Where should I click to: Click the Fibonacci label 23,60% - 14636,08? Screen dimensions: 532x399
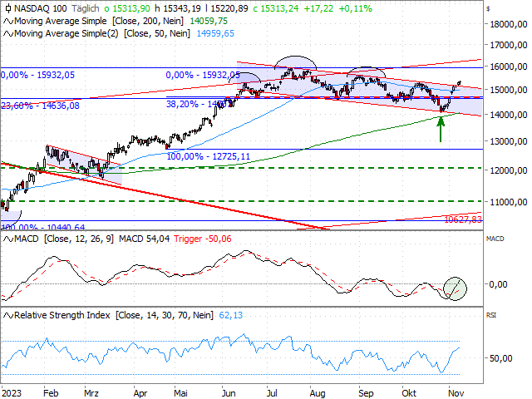[x=41, y=106]
